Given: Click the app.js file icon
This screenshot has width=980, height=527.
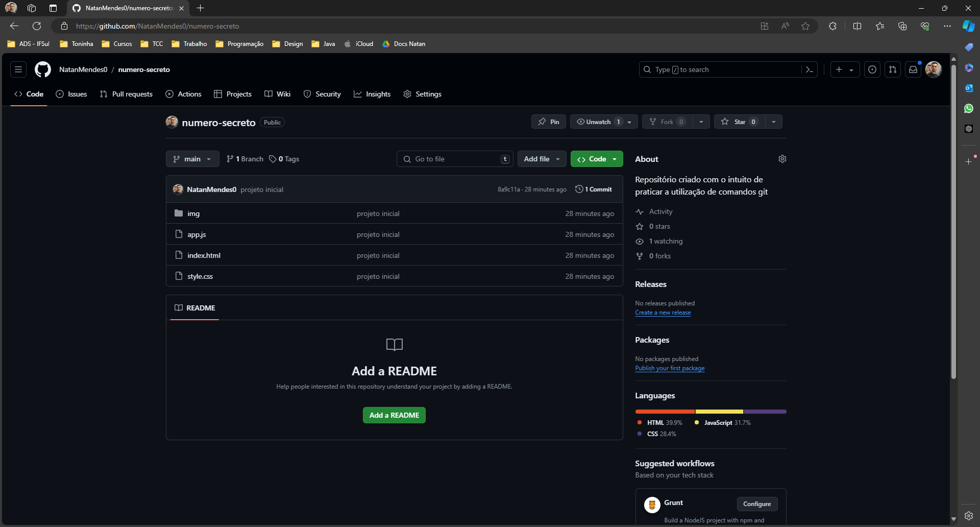Looking at the screenshot, I should click(179, 234).
